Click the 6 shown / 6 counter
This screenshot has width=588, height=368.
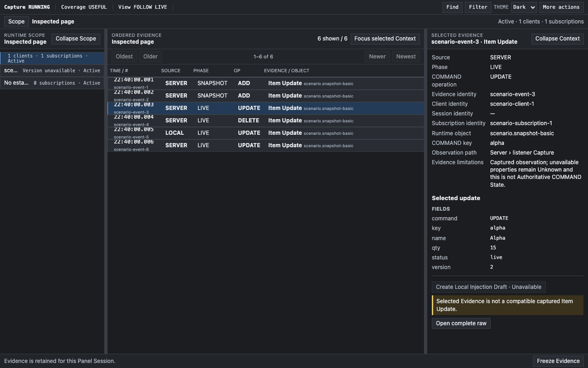click(x=332, y=39)
